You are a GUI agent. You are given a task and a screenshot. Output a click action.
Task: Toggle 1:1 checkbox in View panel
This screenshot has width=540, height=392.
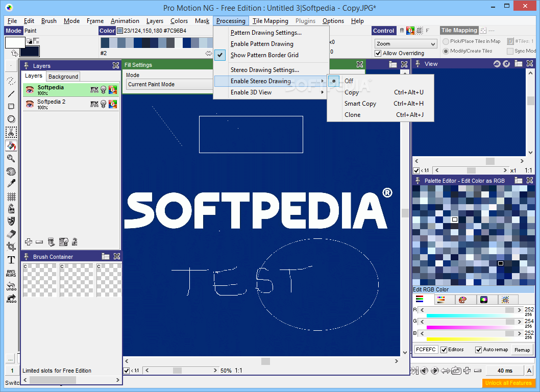point(416,170)
